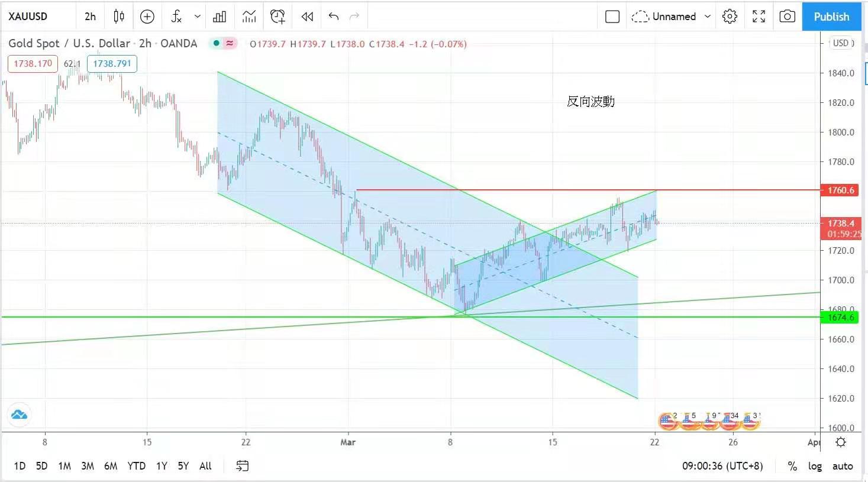Image resolution: width=868 pixels, height=482 pixels.
Task: Open the candlestick chart style selector
Action: [119, 17]
